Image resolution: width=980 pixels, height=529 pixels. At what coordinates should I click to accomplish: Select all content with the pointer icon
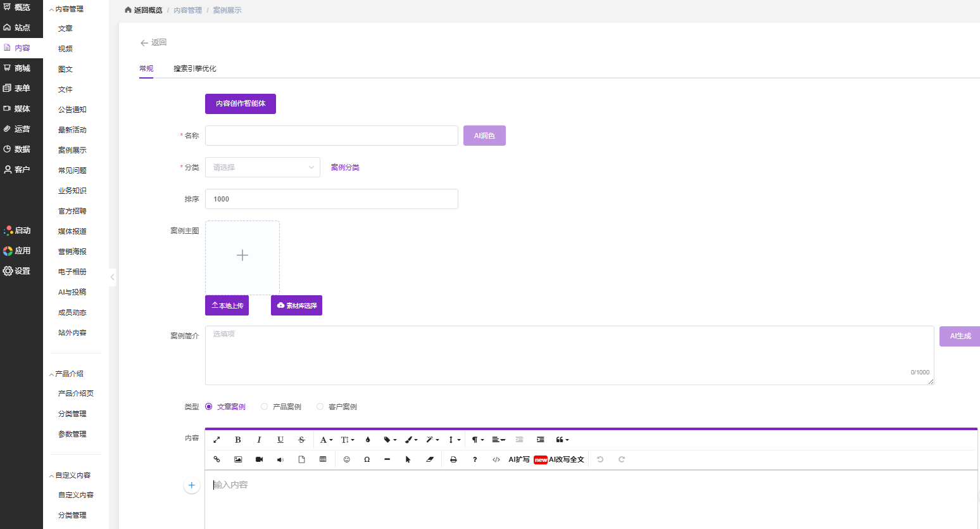408,459
